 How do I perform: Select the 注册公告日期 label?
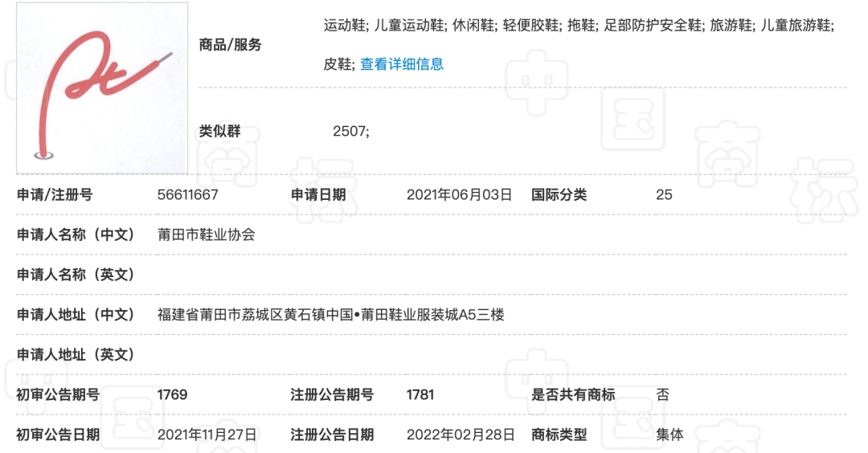332,435
